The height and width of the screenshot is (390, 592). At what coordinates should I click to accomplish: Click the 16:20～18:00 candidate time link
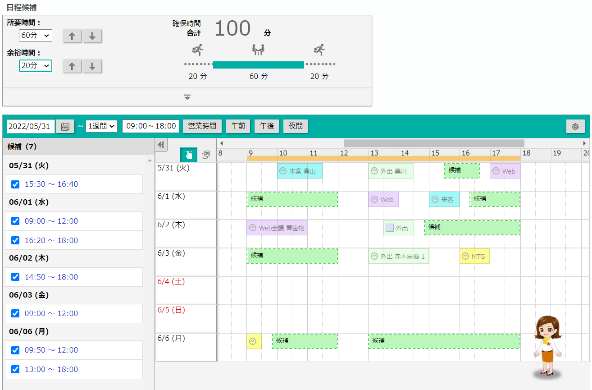tap(51, 240)
